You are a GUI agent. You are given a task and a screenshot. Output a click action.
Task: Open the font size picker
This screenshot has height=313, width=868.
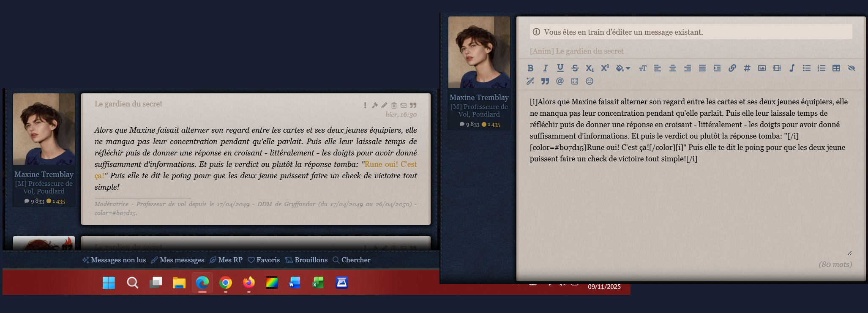click(642, 68)
